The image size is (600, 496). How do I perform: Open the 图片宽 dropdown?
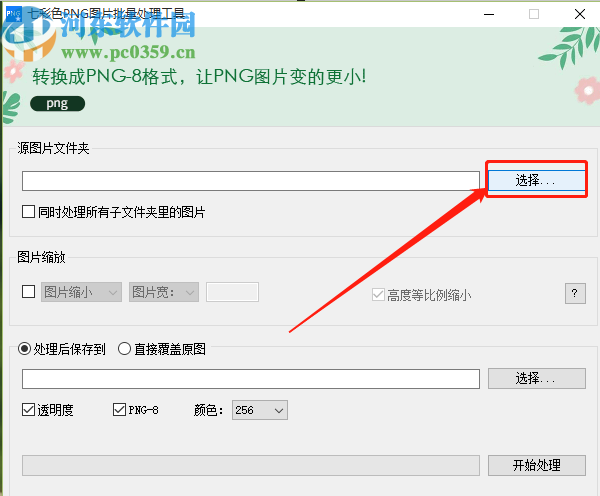click(164, 292)
